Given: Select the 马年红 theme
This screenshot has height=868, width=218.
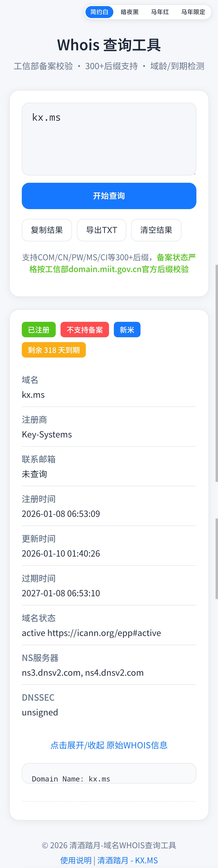Looking at the screenshot, I should tap(160, 12).
